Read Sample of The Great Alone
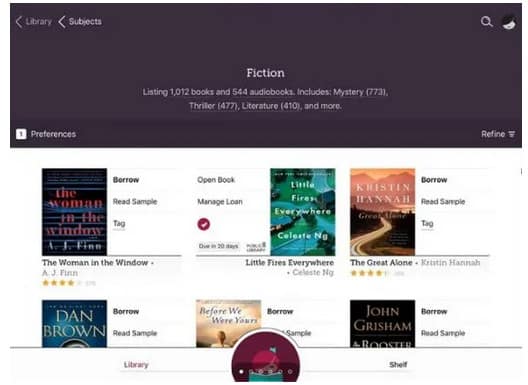 [x=443, y=202]
